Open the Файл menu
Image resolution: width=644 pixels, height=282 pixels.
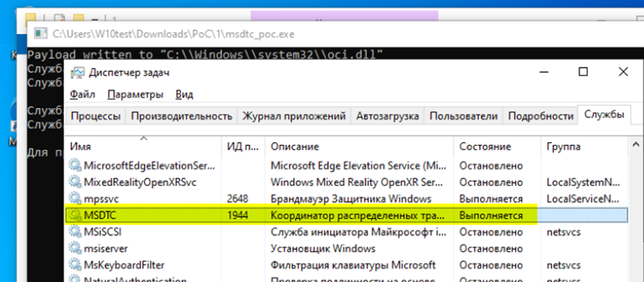point(83,94)
